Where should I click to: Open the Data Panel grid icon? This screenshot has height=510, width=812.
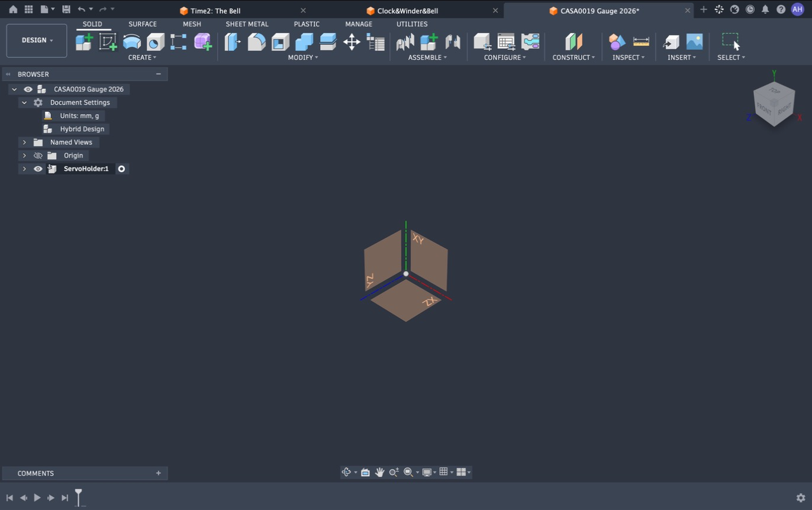28,9
